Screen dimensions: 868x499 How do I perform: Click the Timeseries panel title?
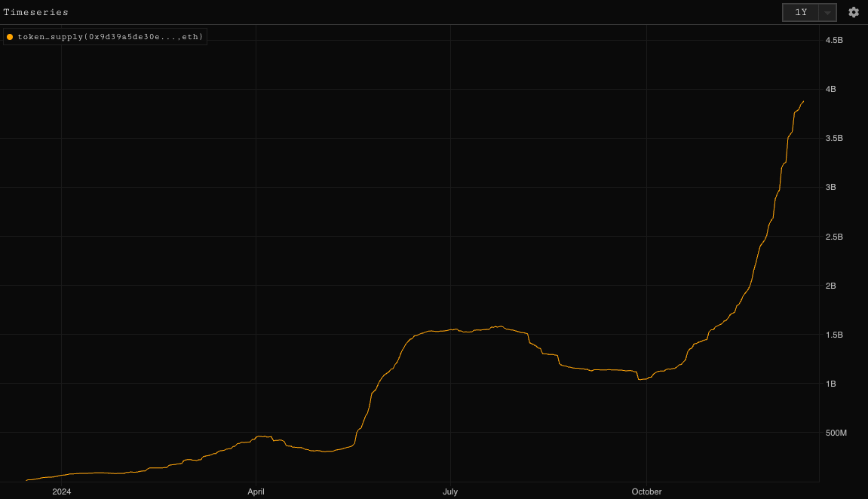pos(36,12)
